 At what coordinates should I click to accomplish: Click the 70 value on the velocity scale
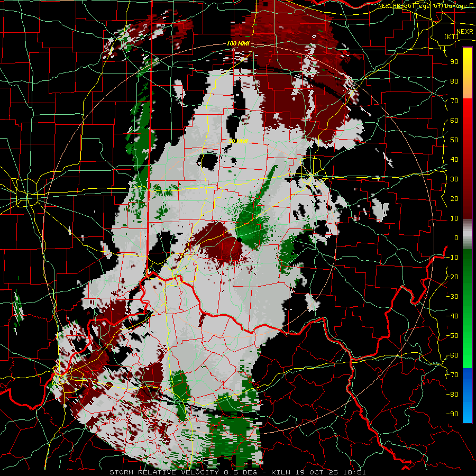coord(454,101)
